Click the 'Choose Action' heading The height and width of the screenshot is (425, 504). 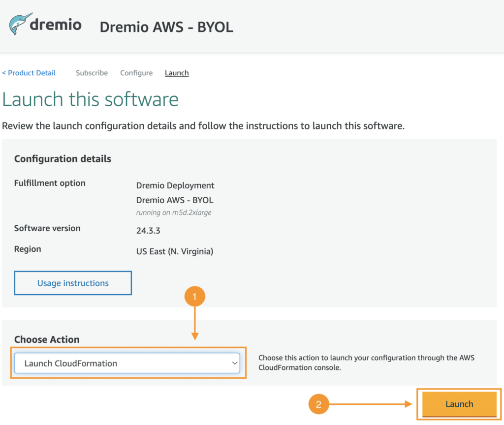(47, 339)
